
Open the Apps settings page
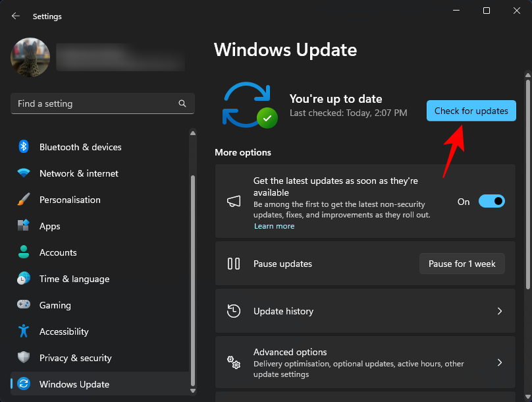(50, 227)
